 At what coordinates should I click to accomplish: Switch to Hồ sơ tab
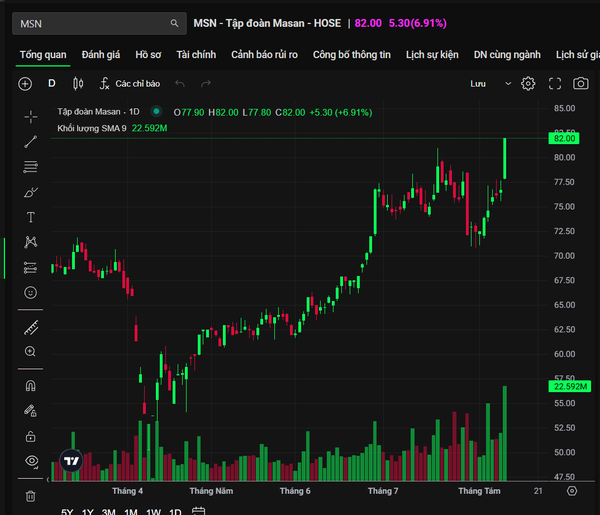click(x=148, y=55)
